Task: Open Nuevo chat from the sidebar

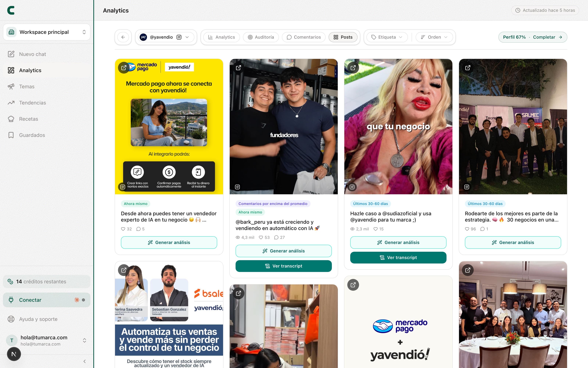Action: pos(47,54)
